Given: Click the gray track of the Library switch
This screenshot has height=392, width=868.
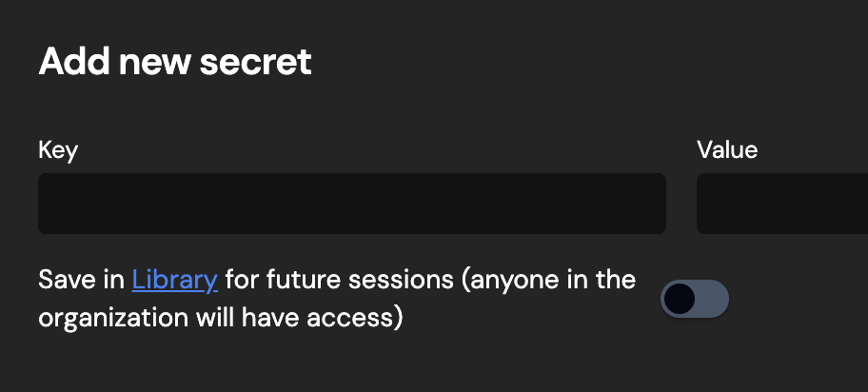Looking at the screenshot, I should click(x=712, y=299).
